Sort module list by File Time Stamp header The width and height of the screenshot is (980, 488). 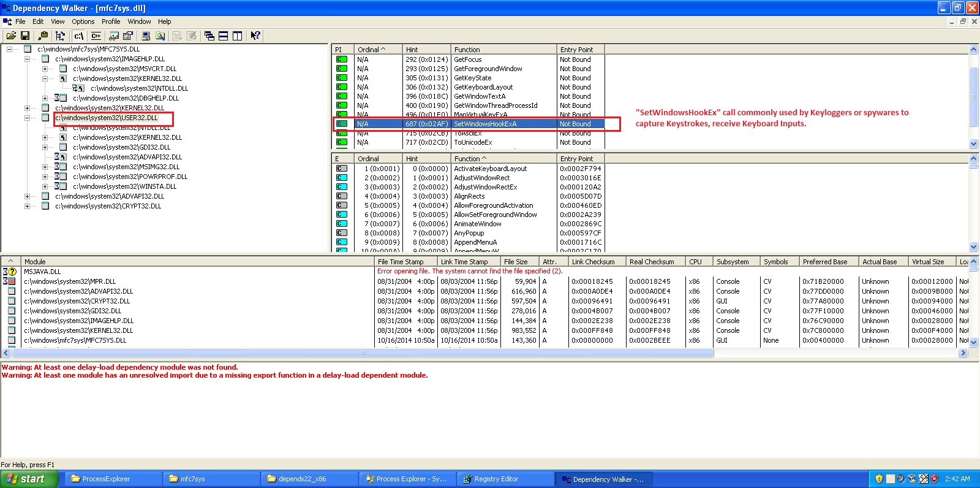[405, 262]
